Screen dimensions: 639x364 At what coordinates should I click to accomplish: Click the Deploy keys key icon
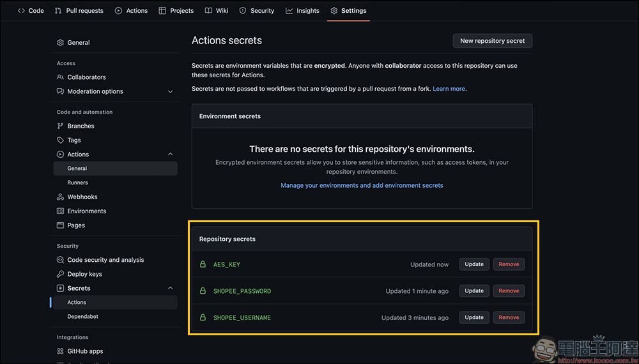coord(61,275)
